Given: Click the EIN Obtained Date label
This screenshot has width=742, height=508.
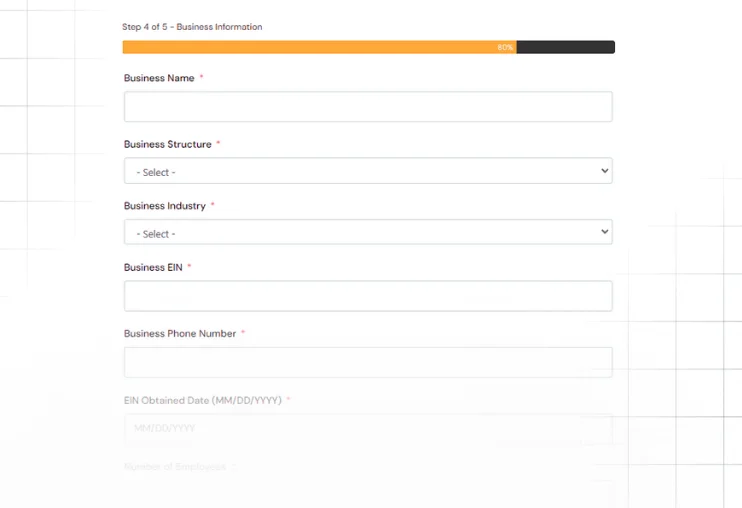Looking at the screenshot, I should pos(203,400).
